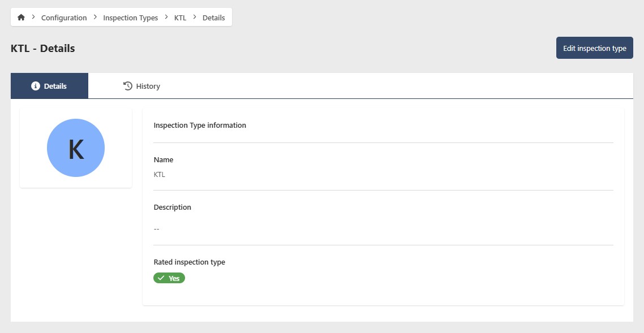The image size is (644, 333).
Task: Click the checkmark inside the Yes badge
Action: point(161,278)
